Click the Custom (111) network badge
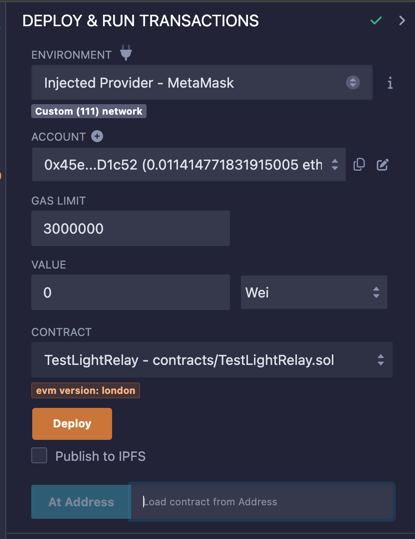Screen dimensions: 415x539 tap(89, 111)
